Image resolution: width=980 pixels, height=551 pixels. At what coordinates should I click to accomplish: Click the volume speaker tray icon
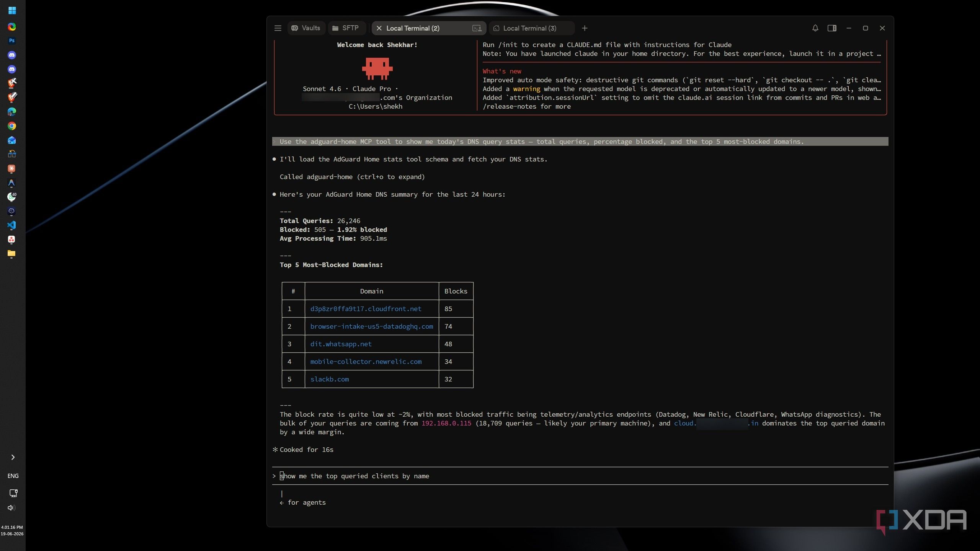click(x=11, y=508)
